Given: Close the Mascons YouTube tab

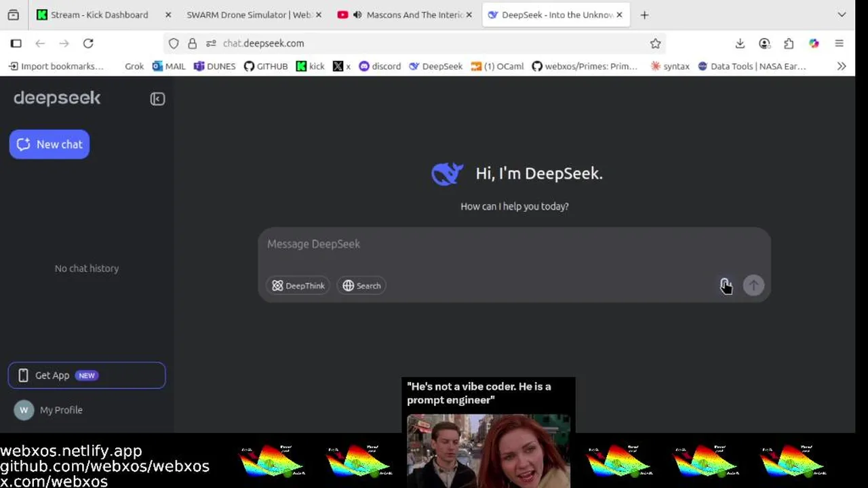Looking at the screenshot, I should click(x=469, y=14).
